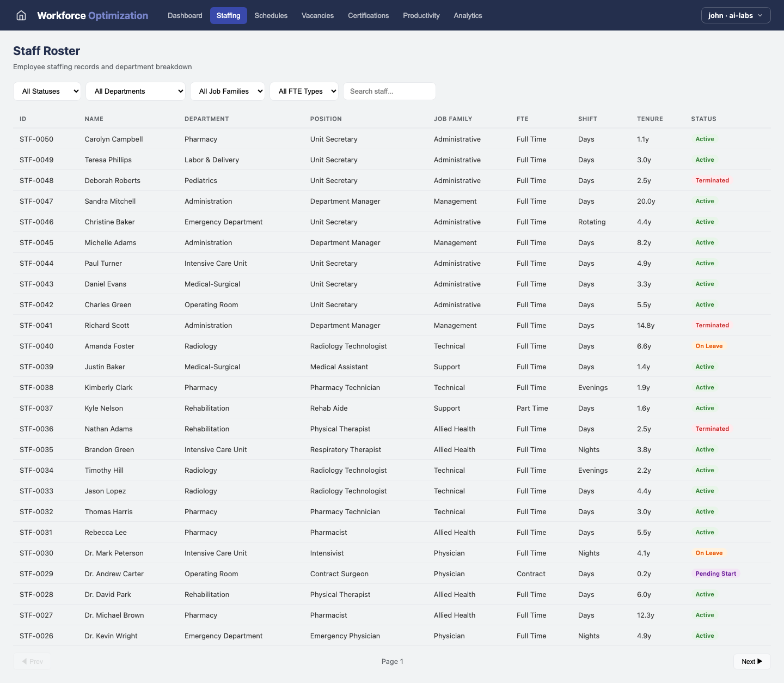Click the On Leave badge for Amanda Foster
This screenshot has height=683, width=784.
(x=709, y=345)
